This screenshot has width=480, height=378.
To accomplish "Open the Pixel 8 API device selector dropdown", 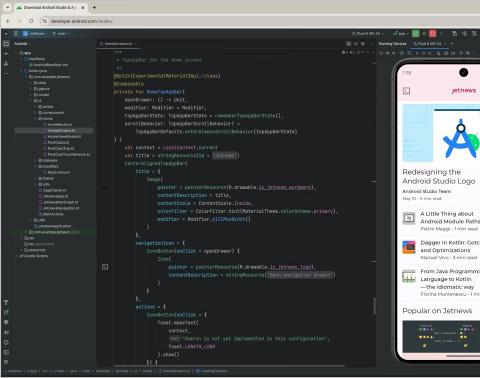I will coord(368,34).
